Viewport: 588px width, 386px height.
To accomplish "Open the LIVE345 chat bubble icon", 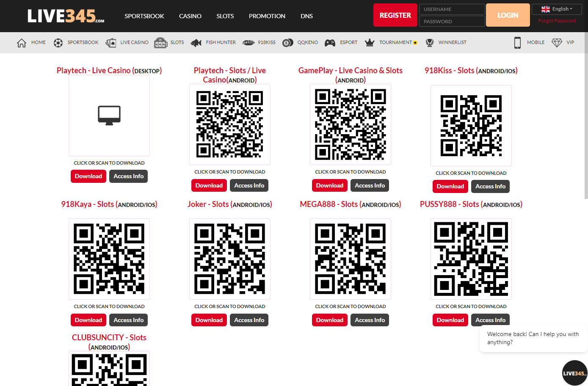I will point(574,373).
